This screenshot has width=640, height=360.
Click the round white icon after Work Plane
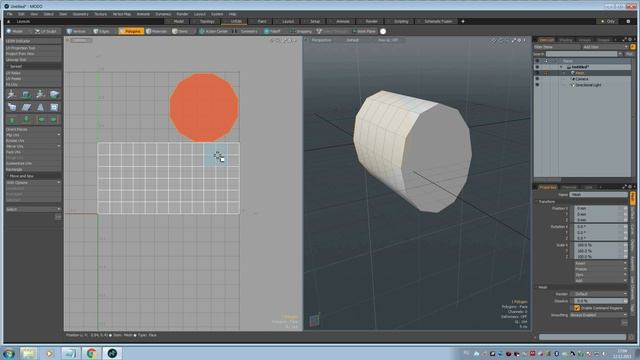pyautogui.click(x=383, y=31)
